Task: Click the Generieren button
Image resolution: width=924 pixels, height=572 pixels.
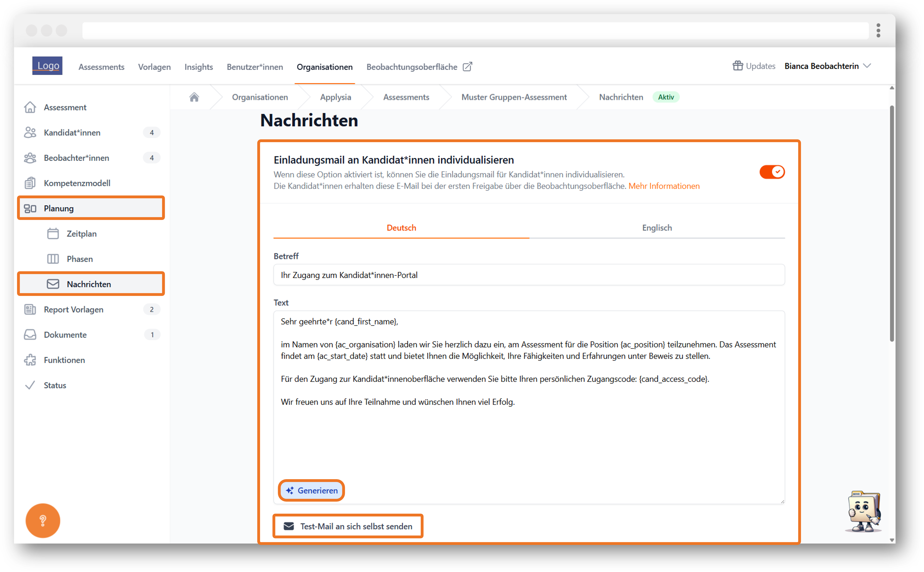Action: pos(311,490)
